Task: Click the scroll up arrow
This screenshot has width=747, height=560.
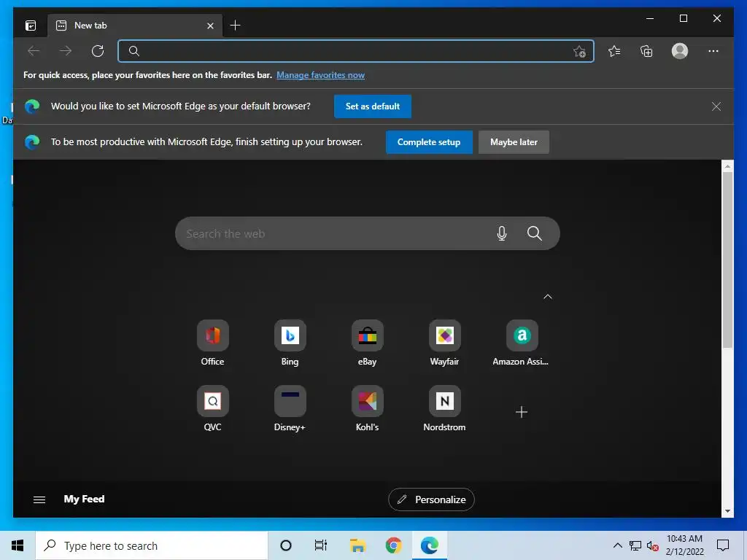Action: pyautogui.click(x=727, y=166)
